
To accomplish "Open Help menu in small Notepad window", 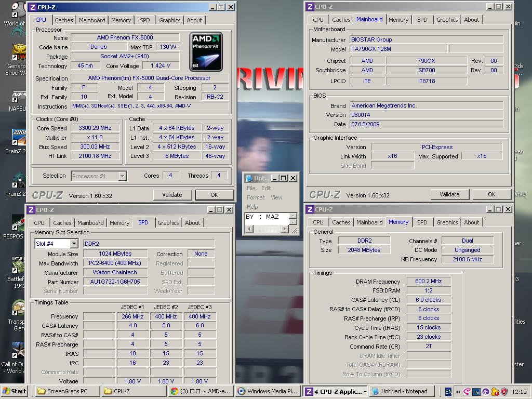I will pos(252,207).
